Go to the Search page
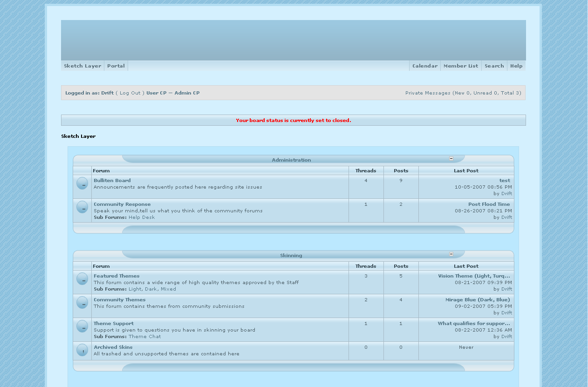The width and height of the screenshot is (588, 387). [494, 66]
